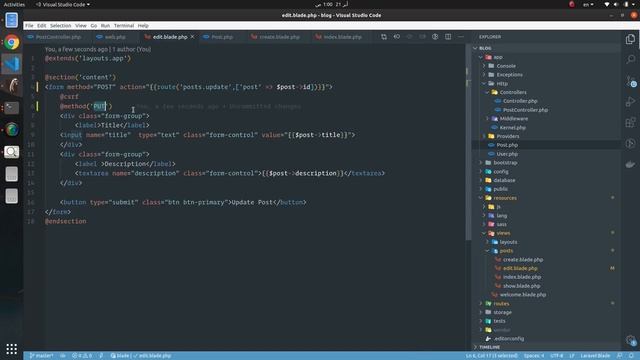Open the Docker whale view
Image resolution: width=640 pixels, height=360 pixels.
click(630, 164)
